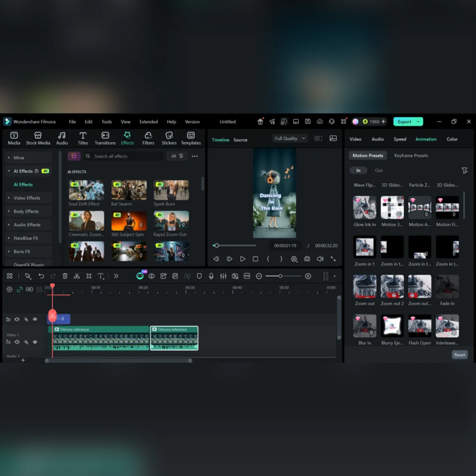Toggle visibility eye on Video 1 track
The height and width of the screenshot is (476, 476).
[x=35, y=342]
